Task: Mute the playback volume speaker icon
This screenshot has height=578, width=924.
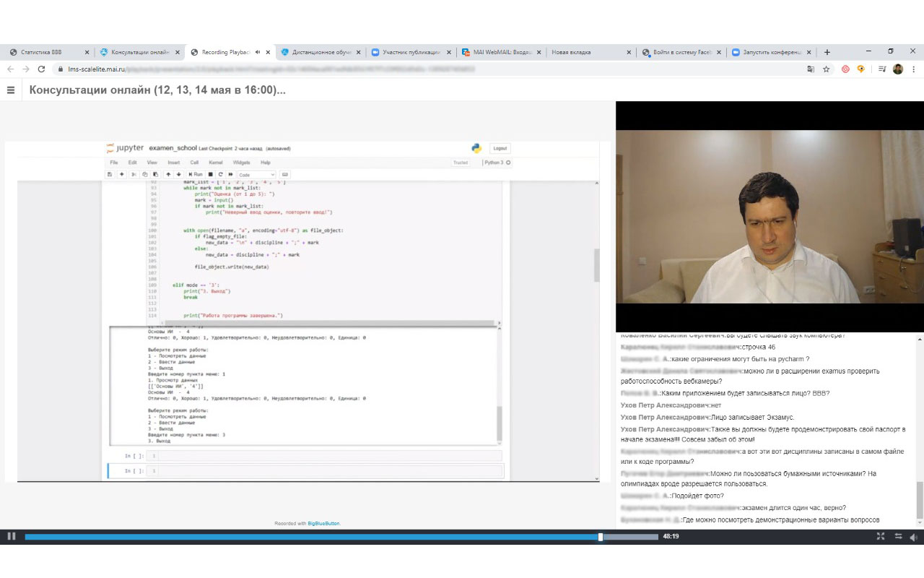Action: pyautogui.click(x=913, y=536)
